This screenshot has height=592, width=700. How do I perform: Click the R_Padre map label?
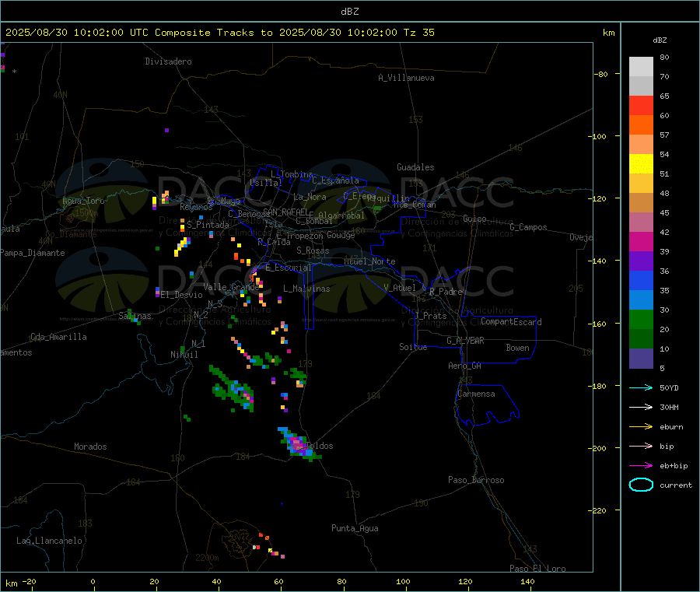pos(446,292)
